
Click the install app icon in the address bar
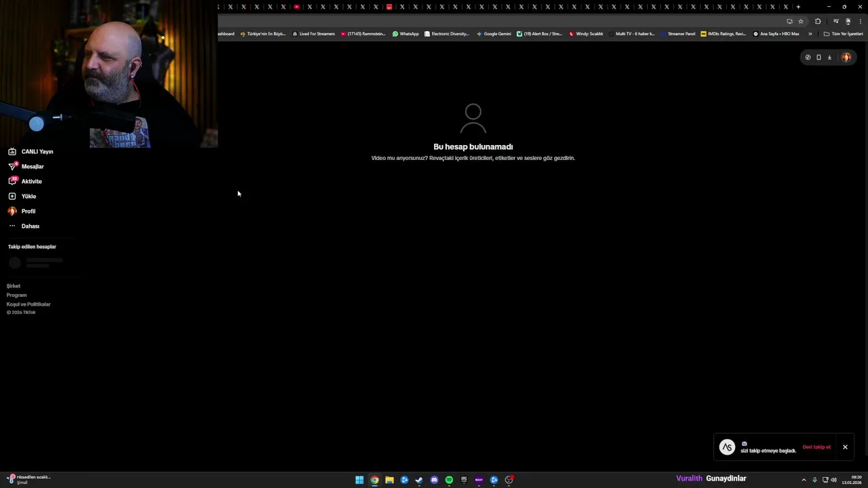[789, 22]
